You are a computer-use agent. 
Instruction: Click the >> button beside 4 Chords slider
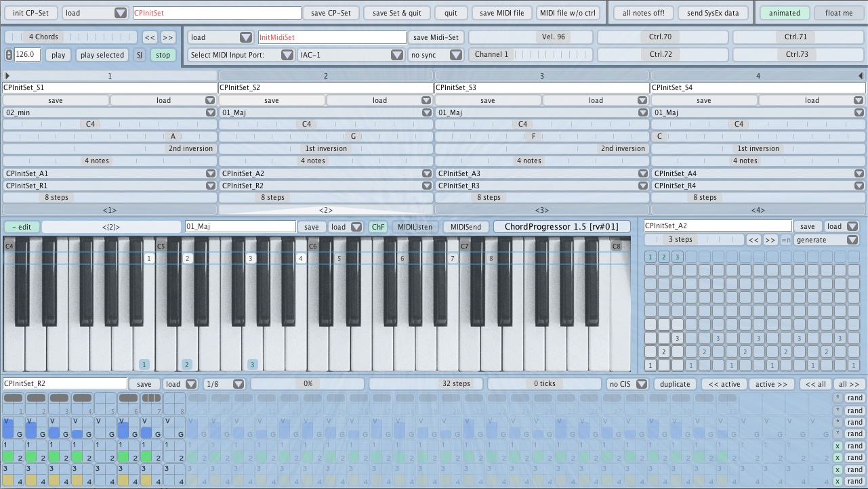[168, 37]
